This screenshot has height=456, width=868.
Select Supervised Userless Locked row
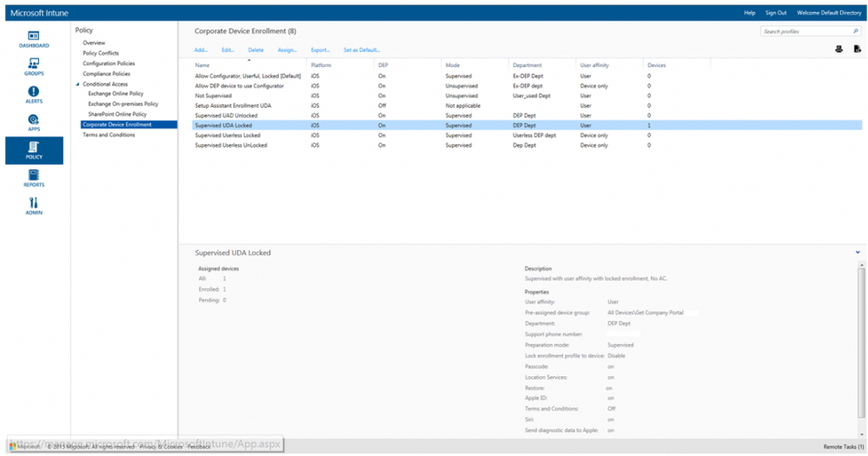coord(527,135)
